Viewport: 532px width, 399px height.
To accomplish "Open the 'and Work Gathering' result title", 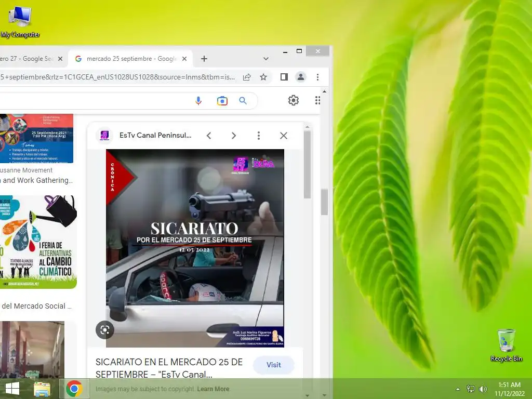I will (x=36, y=180).
